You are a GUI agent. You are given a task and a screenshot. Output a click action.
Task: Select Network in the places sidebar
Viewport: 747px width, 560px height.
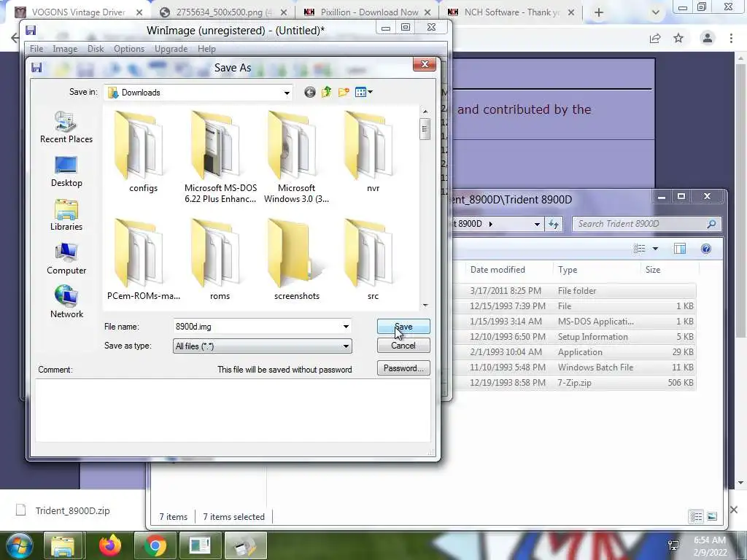(66, 303)
